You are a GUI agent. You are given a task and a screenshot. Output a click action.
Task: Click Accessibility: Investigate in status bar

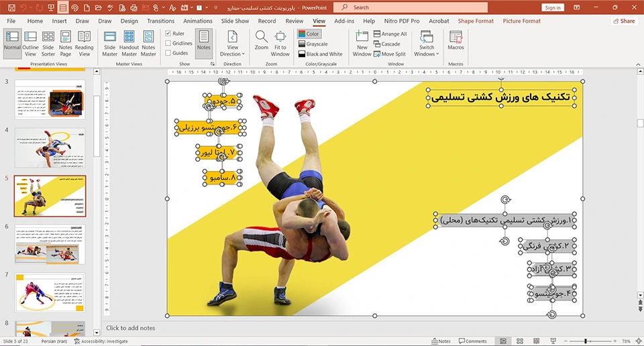coord(101,341)
